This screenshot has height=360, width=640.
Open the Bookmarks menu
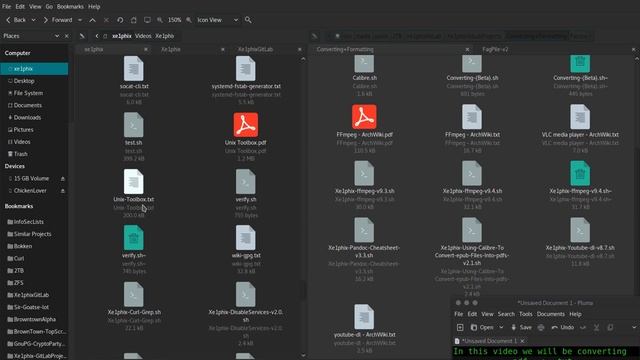tap(70, 7)
